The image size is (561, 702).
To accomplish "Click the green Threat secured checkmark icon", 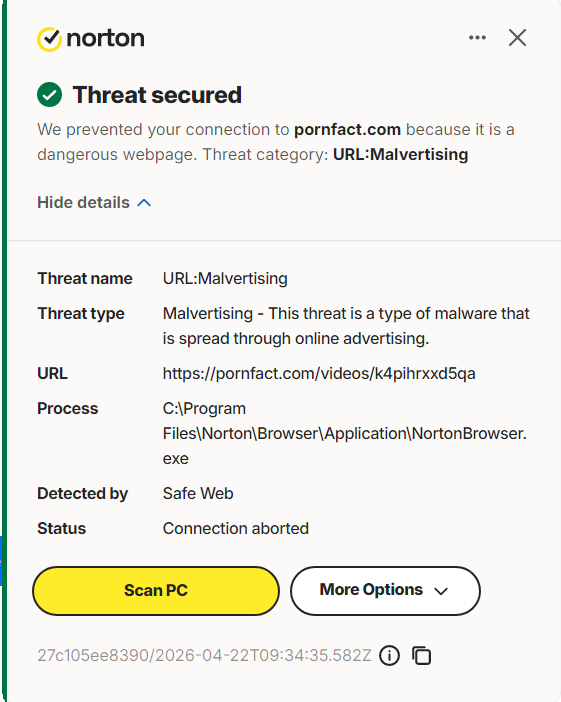I will 49,95.
